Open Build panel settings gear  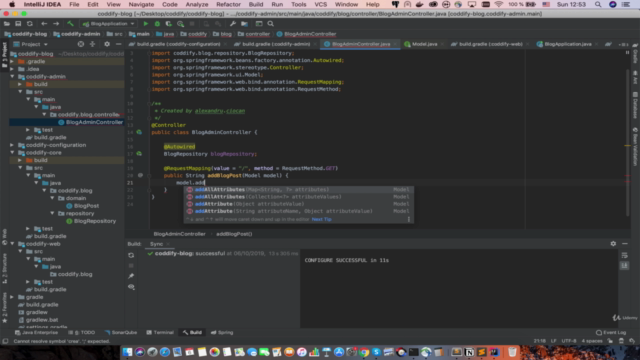tap(613, 244)
